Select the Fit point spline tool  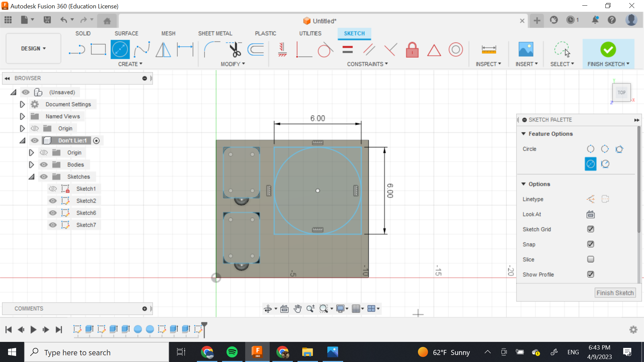142,50
